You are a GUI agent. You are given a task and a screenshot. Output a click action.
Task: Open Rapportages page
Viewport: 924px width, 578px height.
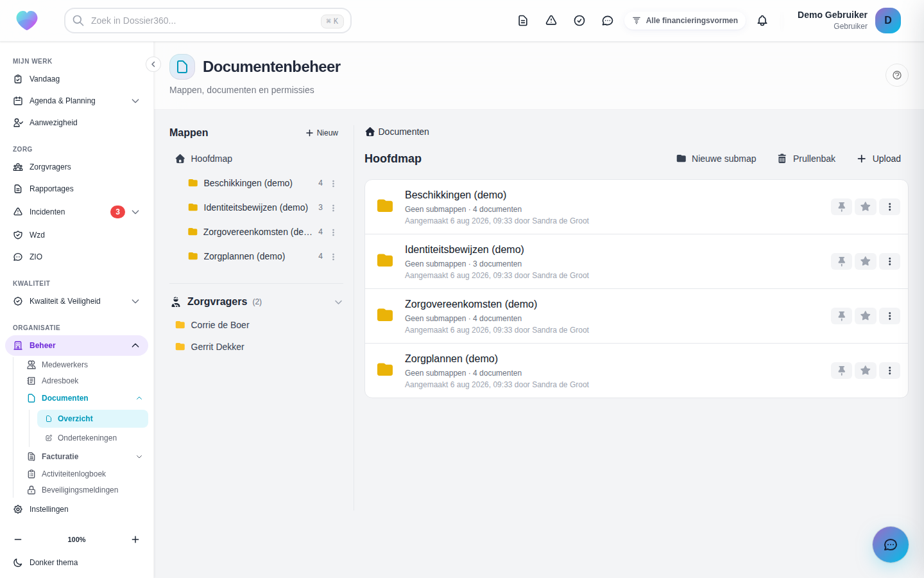[77, 189]
